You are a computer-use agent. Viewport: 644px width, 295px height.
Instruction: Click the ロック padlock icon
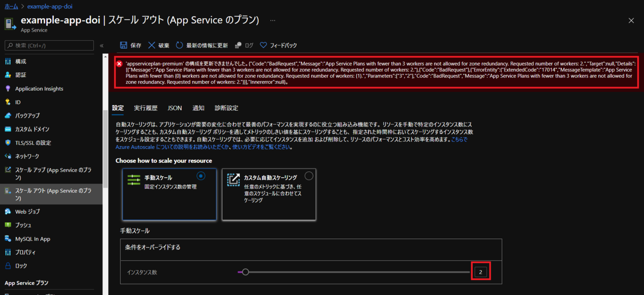(8, 265)
